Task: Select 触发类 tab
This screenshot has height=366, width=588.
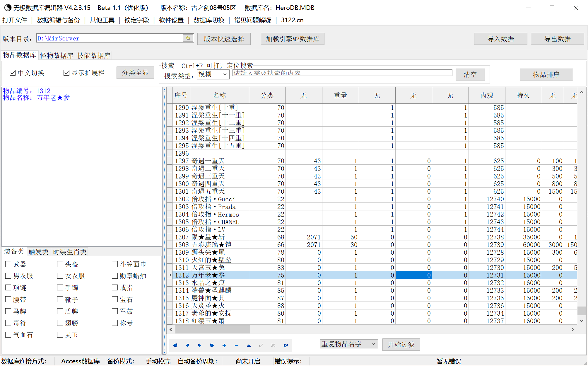Action: pos(39,252)
